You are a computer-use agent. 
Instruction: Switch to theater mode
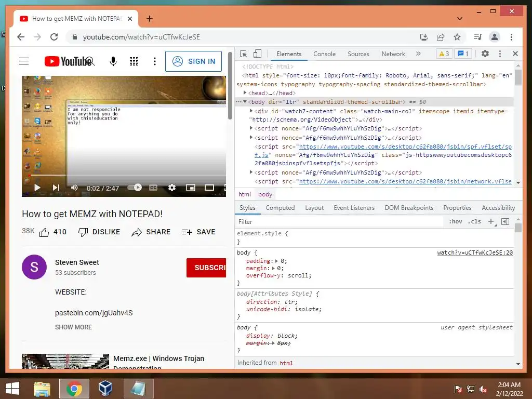(209, 188)
